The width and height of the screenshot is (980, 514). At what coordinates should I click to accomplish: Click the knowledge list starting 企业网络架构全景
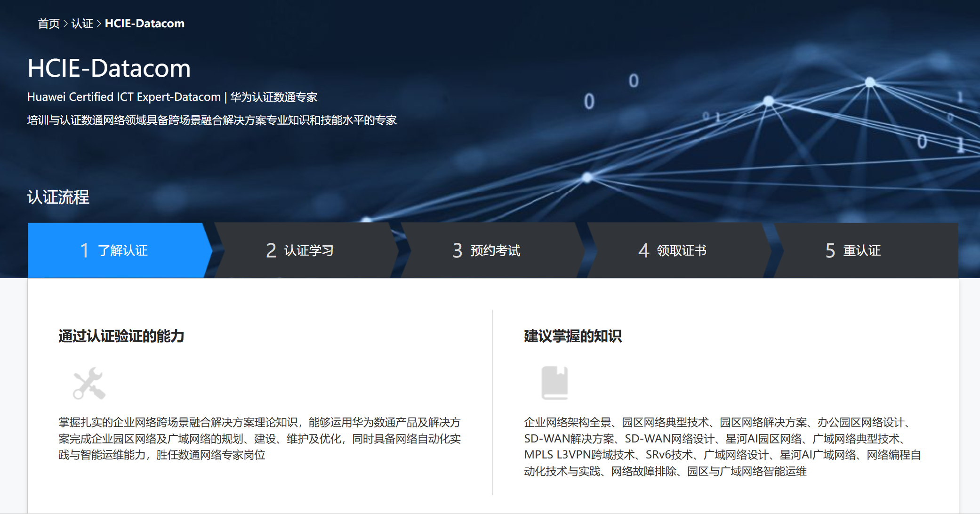click(723, 447)
